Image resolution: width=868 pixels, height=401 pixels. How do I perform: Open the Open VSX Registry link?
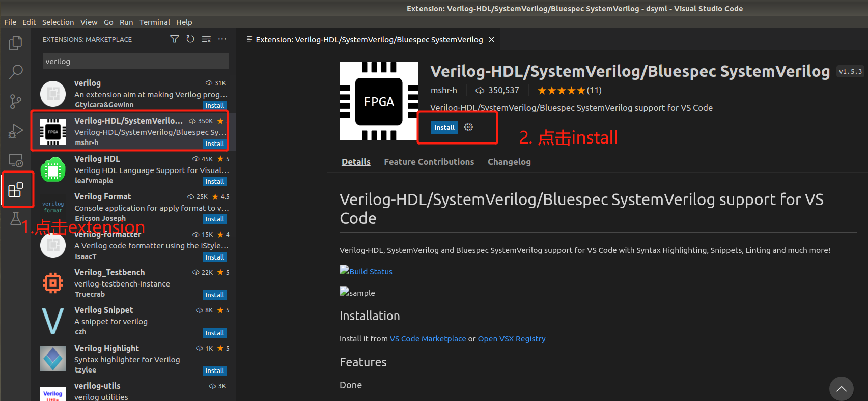click(512, 339)
